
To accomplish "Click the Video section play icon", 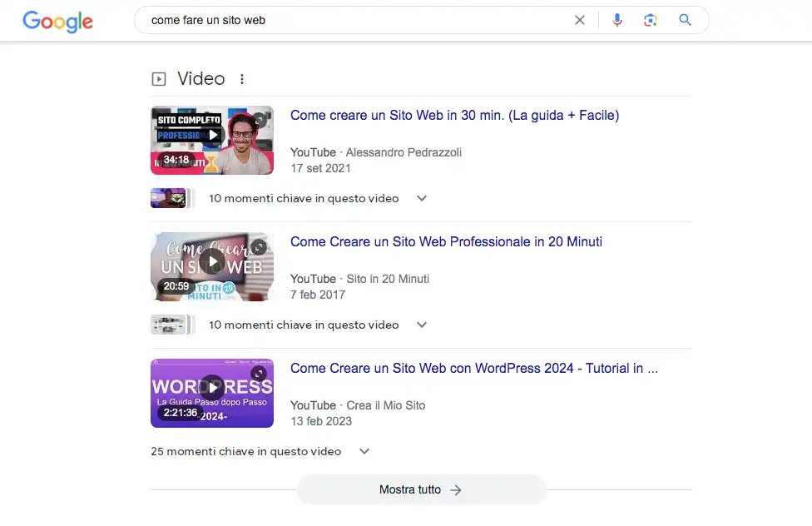I will click(158, 79).
